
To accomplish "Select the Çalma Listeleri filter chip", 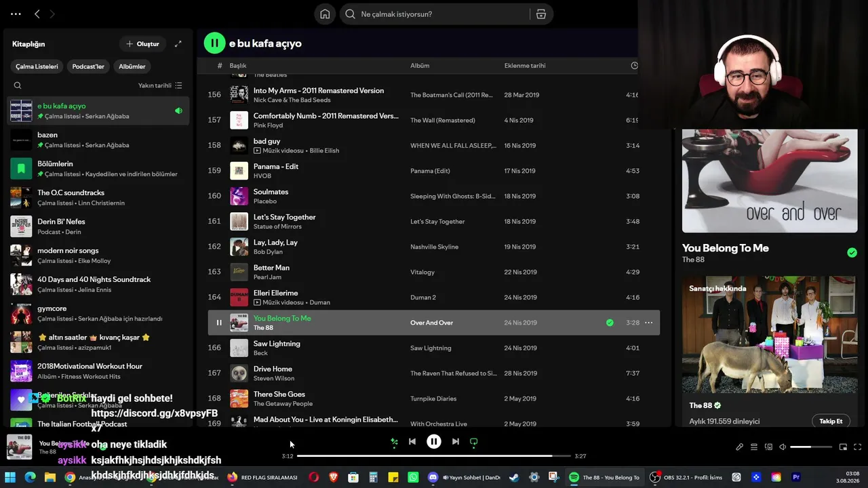I will (x=37, y=66).
